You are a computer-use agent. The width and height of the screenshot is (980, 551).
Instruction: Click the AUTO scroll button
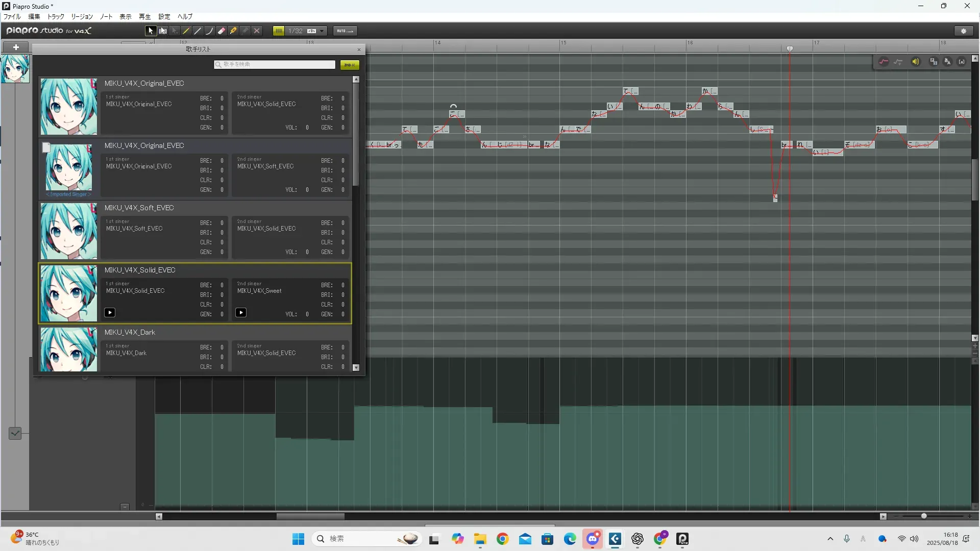pyautogui.click(x=345, y=31)
